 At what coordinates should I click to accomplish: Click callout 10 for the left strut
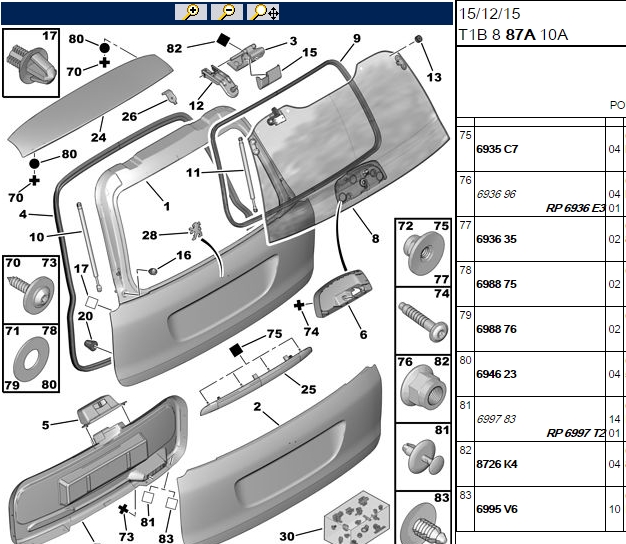37,237
